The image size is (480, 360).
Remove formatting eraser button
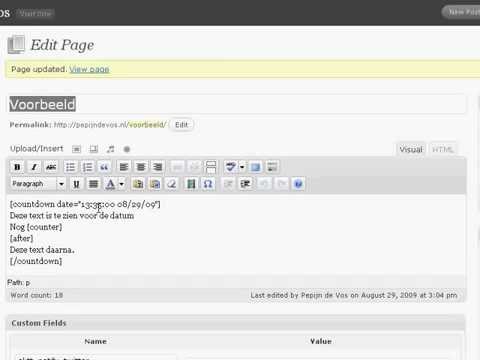pos(172,184)
